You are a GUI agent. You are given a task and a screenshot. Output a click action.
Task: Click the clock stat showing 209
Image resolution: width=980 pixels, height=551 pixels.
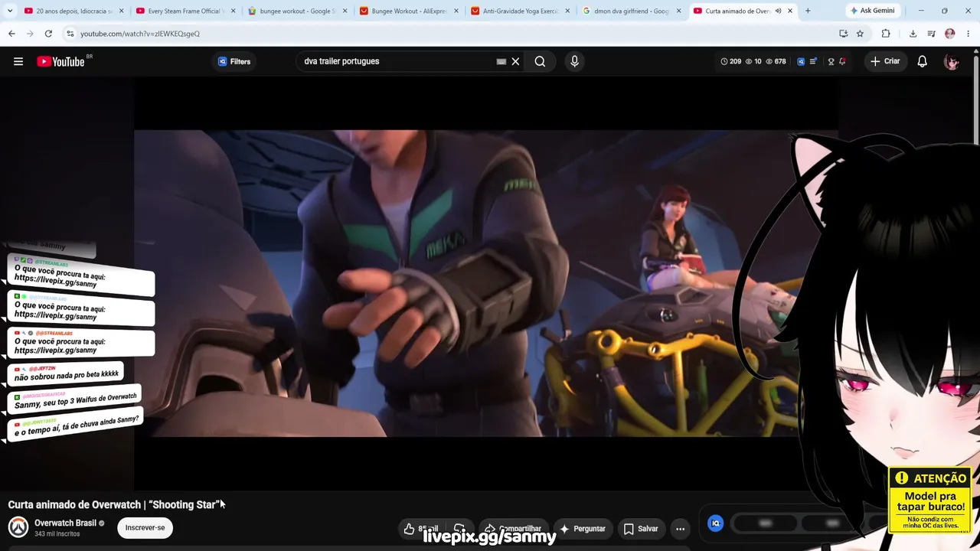(730, 61)
